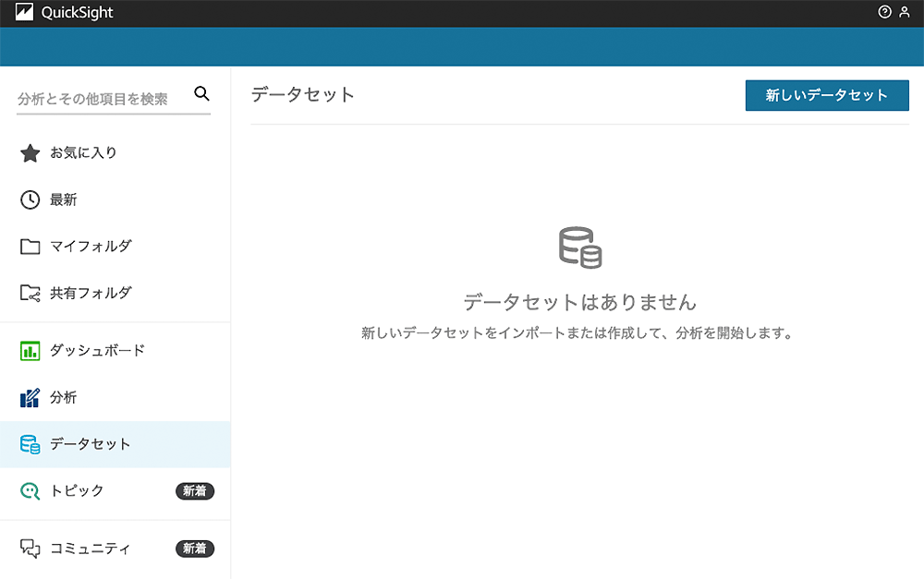924x579 pixels.
Task: Open お気に入り in the sidebar
Action: tap(115, 153)
